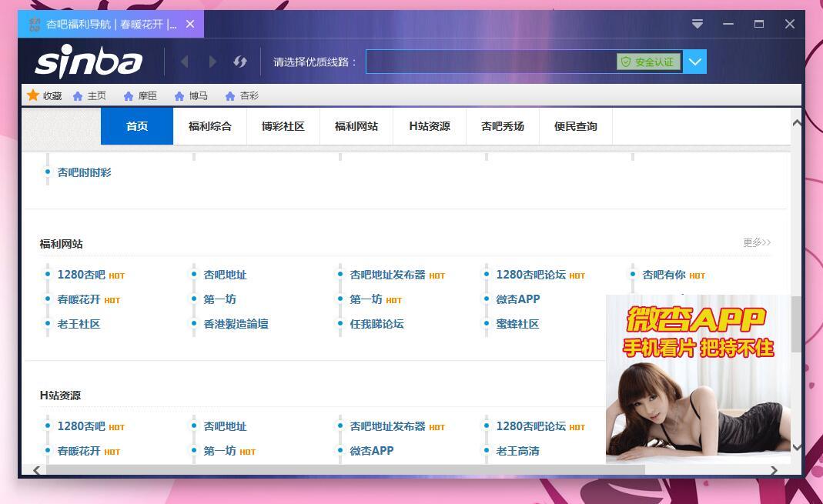This screenshot has width=823, height=504.
Task: Open 老王社区 link
Action: coord(79,324)
